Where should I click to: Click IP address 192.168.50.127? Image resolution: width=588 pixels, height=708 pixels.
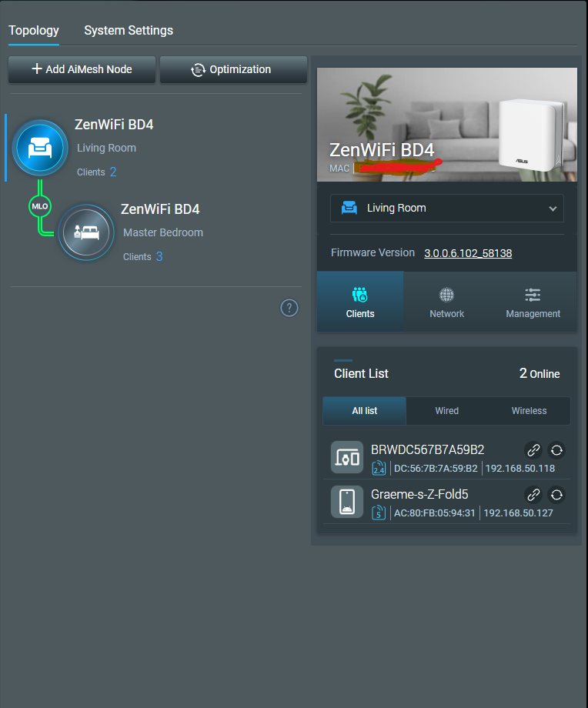[518, 513]
